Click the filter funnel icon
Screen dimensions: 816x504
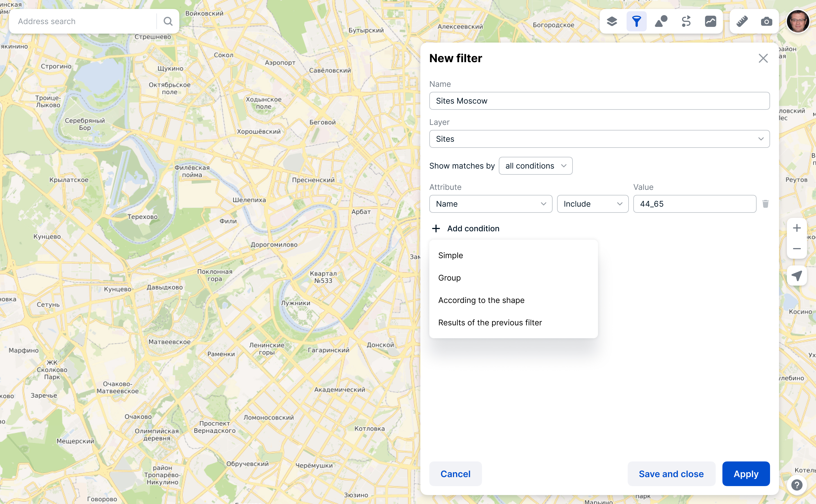pyautogui.click(x=636, y=21)
